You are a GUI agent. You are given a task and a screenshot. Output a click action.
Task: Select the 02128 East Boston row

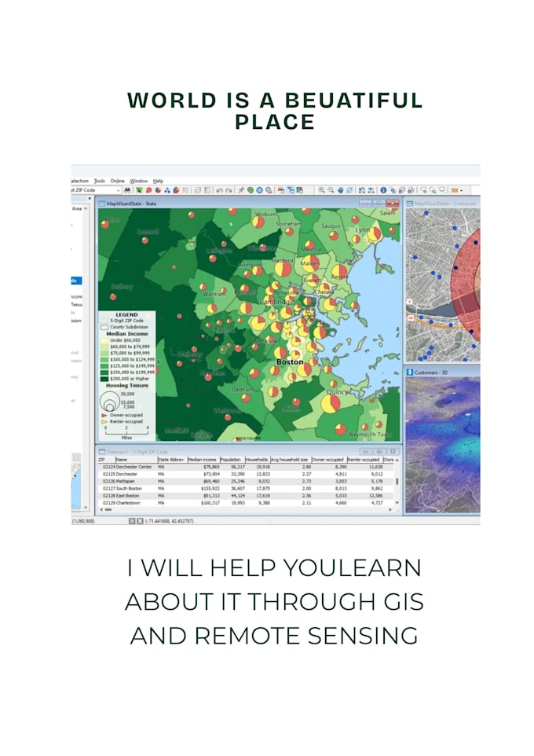(247, 496)
